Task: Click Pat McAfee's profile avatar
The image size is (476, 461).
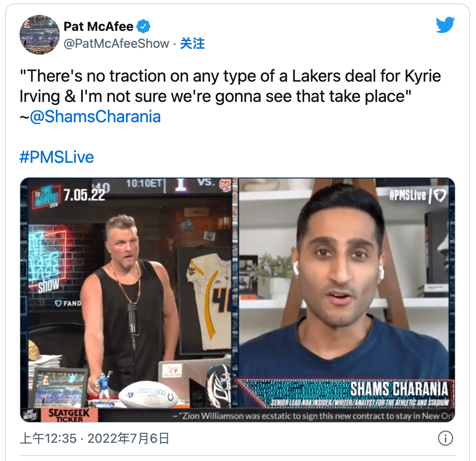Action: [x=39, y=35]
